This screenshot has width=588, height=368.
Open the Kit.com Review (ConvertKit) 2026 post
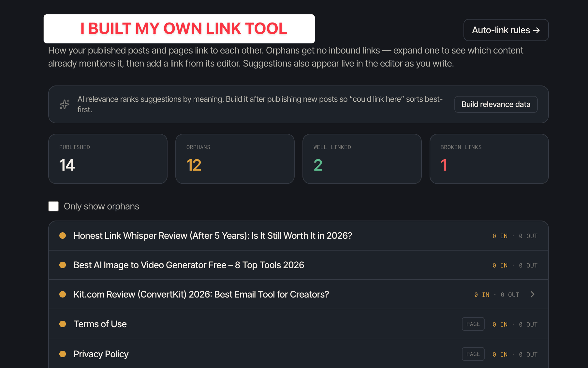tap(299, 294)
